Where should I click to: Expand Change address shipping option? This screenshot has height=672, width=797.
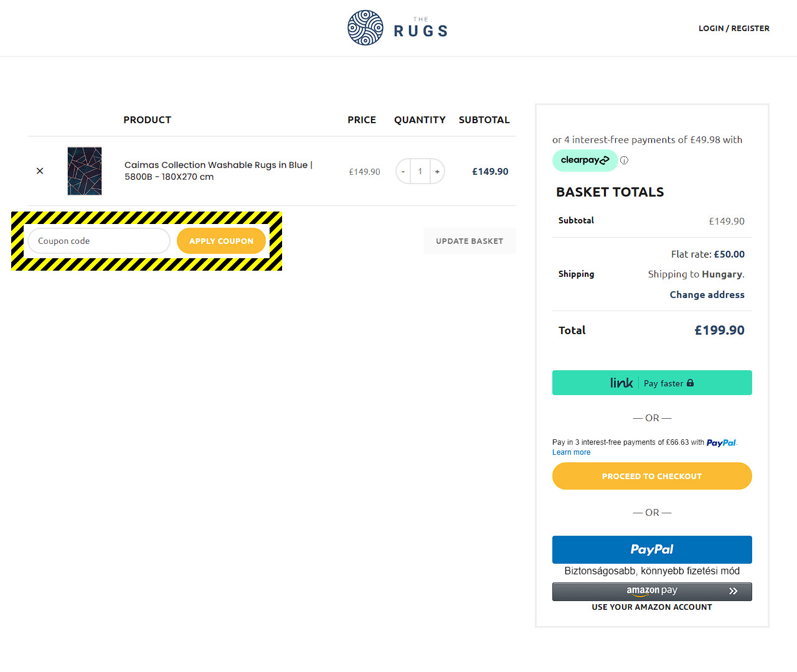click(707, 295)
